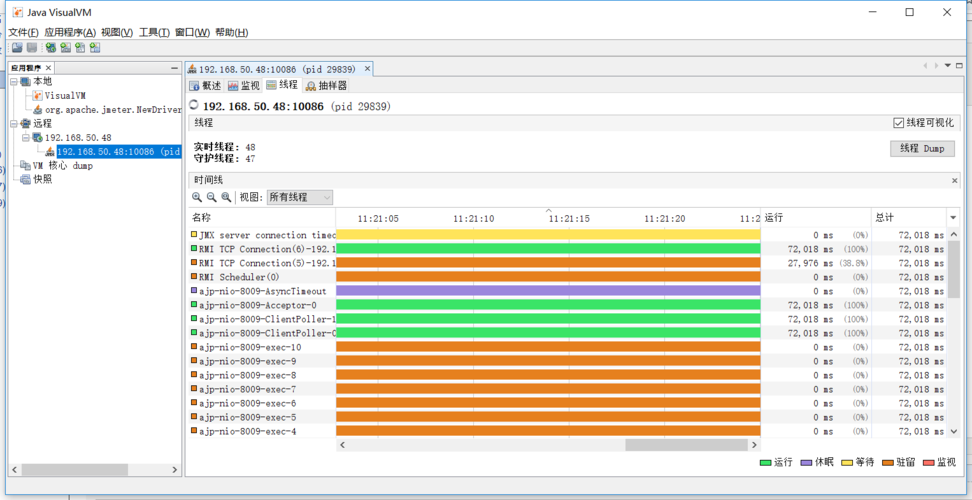Viewport: 972px width, 500px height.
Task: Click the greyed save toolbar icon
Action: tap(31, 48)
